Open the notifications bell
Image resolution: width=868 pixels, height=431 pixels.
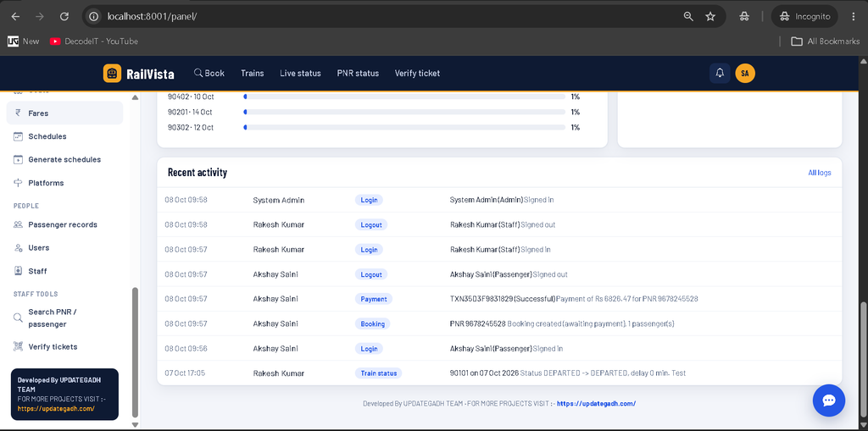[720, 73]
